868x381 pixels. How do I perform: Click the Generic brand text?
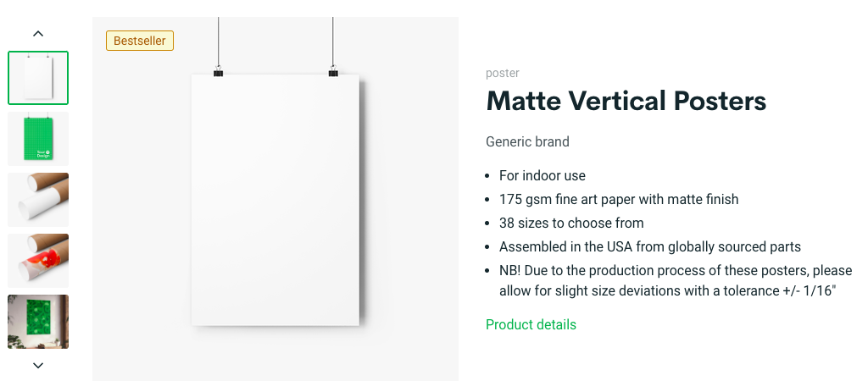(x=527, y=142)
